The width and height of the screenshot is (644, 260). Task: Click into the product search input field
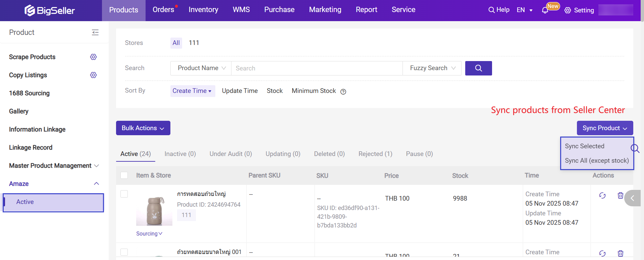[317, 68]
